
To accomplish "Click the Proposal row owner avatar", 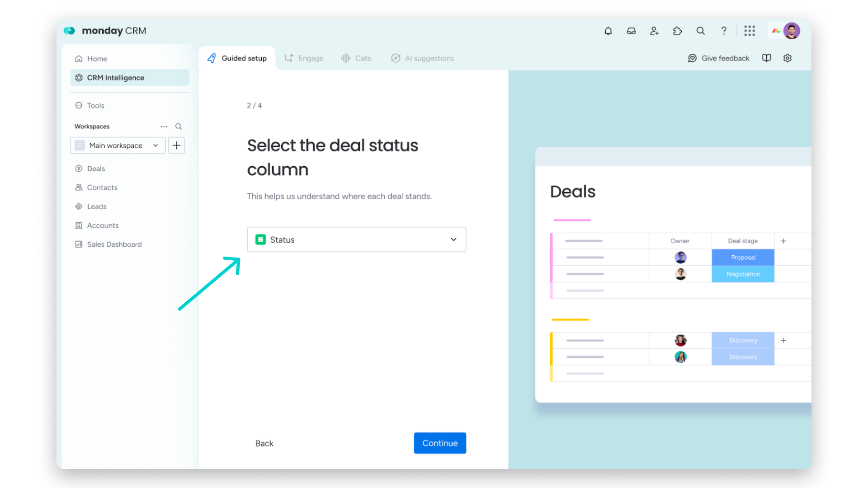I will point(681,258).
